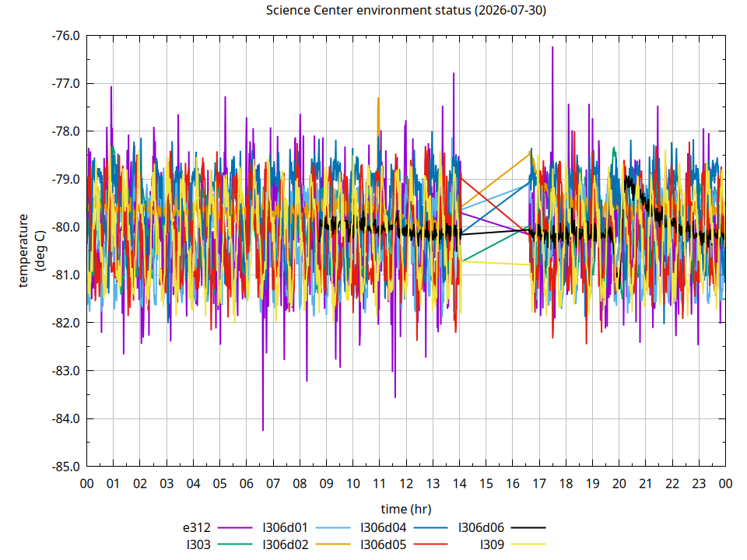Click the 12 hour tick label
The height and width of the screenshot is (560, 747).
click(x=406, y=484)
